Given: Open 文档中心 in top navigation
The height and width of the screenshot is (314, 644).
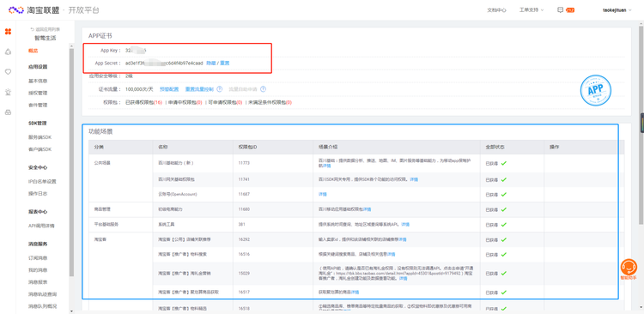Looking at the screenshot, I should [496, 10].
